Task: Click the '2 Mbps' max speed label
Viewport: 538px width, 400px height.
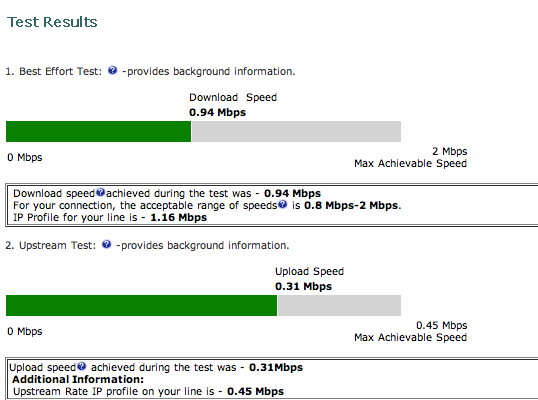Action: coord(449,151)
